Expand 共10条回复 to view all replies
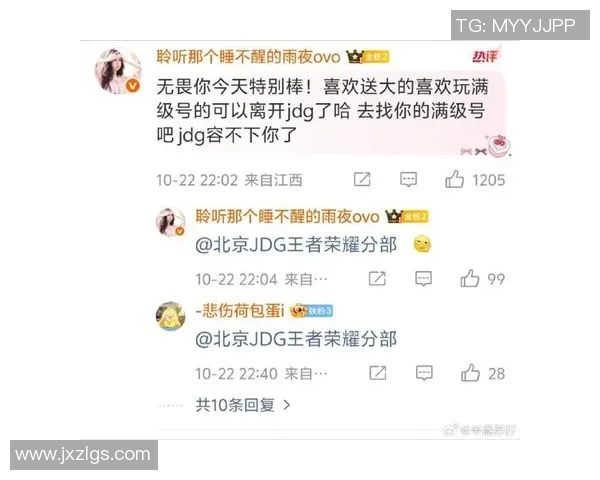Viewport: 600px width, 480px height. [243, 405]
